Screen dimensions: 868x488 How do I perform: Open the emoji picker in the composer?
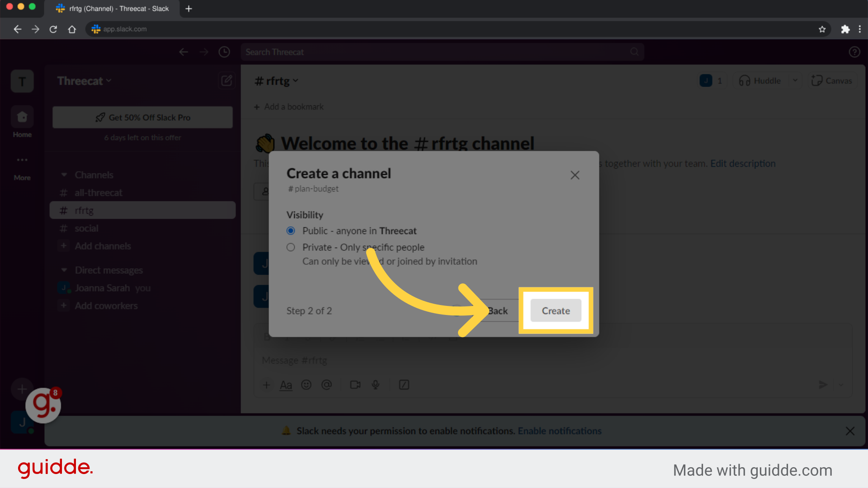[x=306, y=385]
